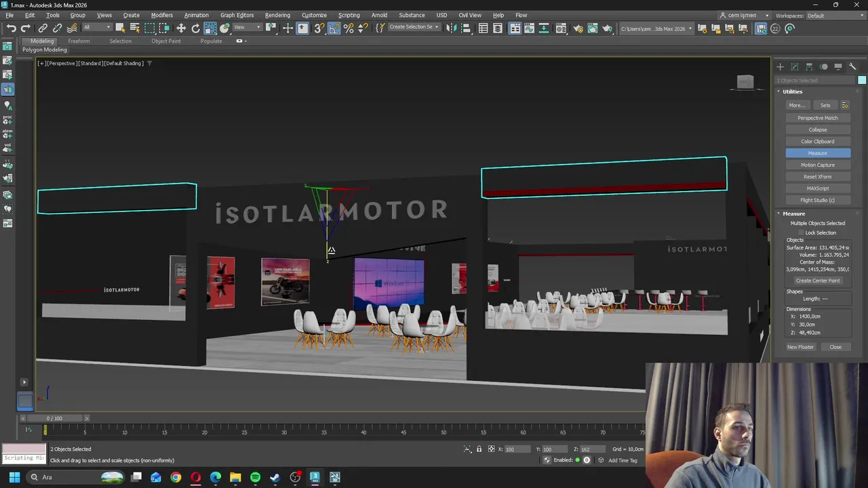Click the Perspective Match utility button
The width and height of the screenshot is (868, 488).
pyautogui.click(x=818, y=118)
